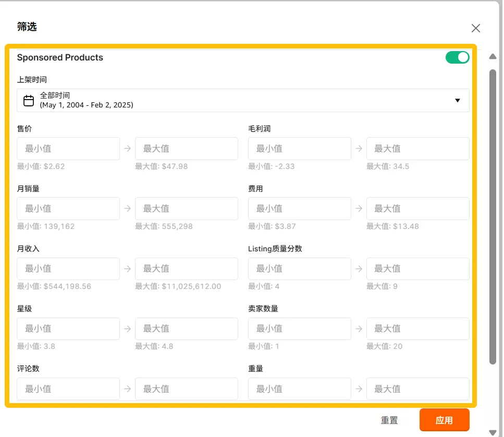Click the scrollbar up arrow icon
The height and width of the screenshot is (437, 504).
click(x=493, y=56)
